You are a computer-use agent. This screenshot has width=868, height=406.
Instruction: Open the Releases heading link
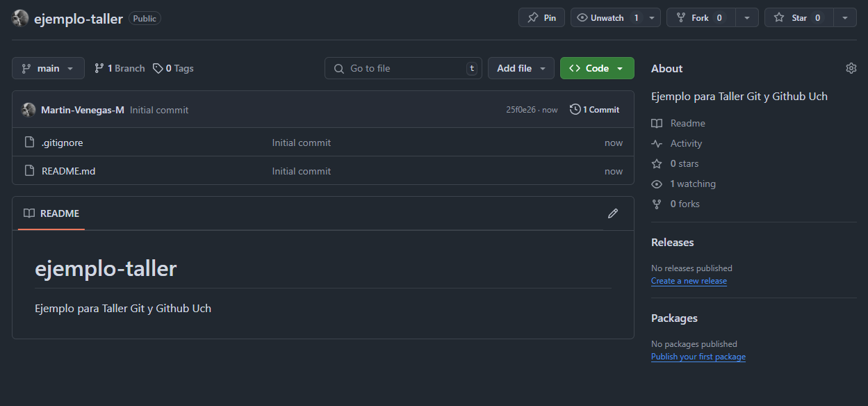[673, 243]
